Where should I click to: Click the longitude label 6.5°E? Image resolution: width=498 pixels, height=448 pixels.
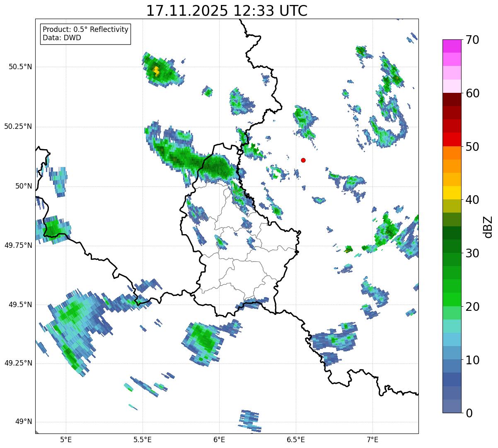(296, 439)
